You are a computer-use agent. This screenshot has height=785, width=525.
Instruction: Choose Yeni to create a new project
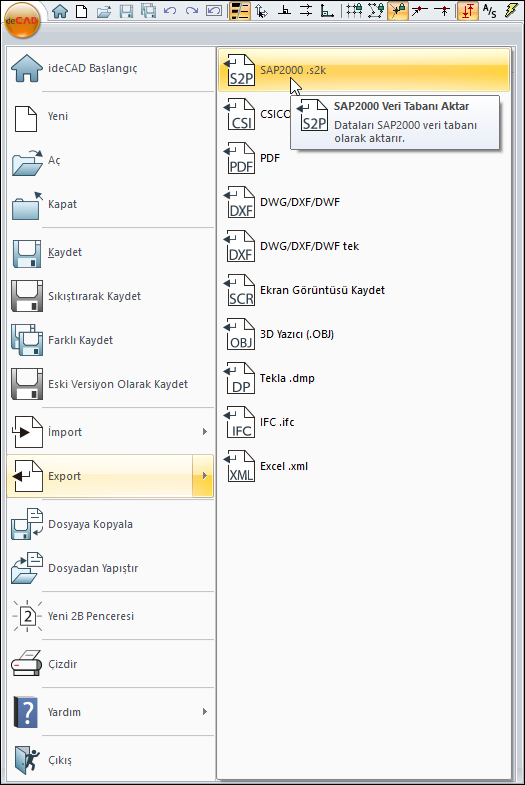pos(111,116)
